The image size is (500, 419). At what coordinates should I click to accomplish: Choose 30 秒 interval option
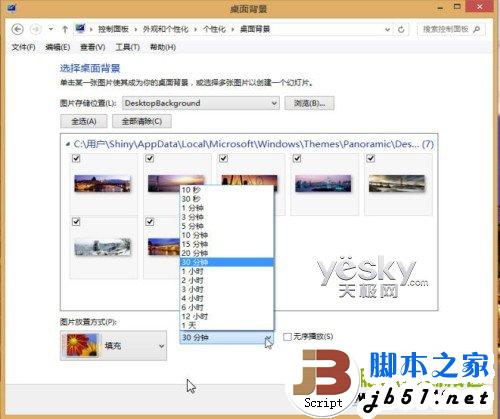click(227, 199)
